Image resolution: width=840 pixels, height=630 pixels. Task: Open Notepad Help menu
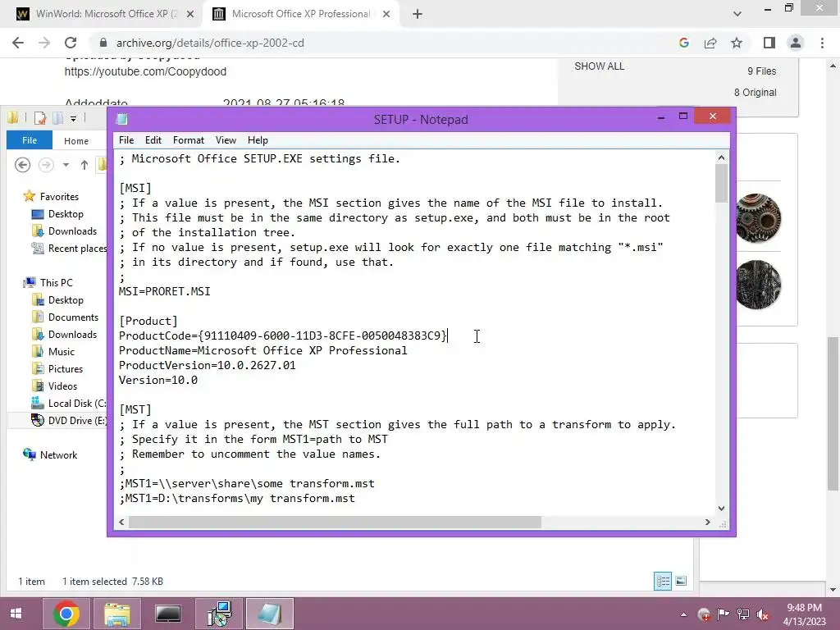pyautogui.click(x=258, y=140)
